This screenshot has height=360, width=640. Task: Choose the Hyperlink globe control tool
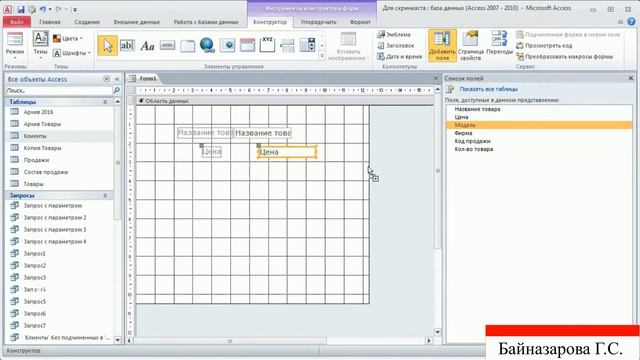tap(207, 45)
